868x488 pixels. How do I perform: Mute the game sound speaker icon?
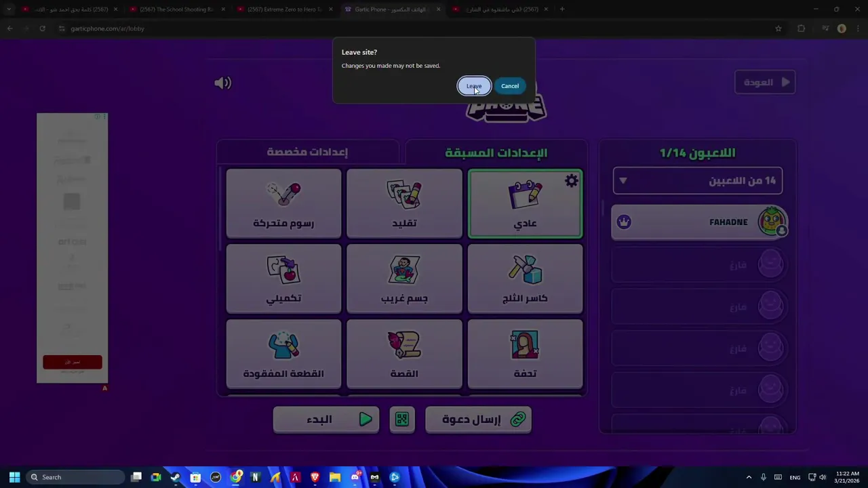tap(222, 83)
